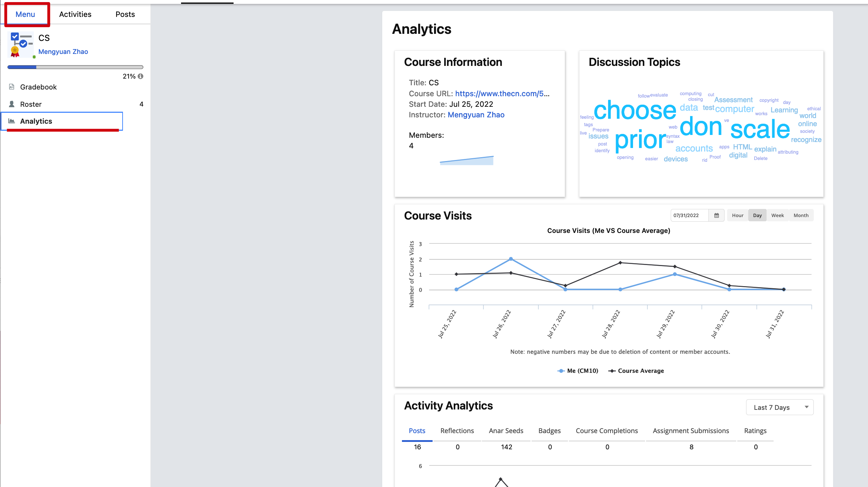
Task: Click the 07/31/2022 date input field
Action: tap(689, 215)
